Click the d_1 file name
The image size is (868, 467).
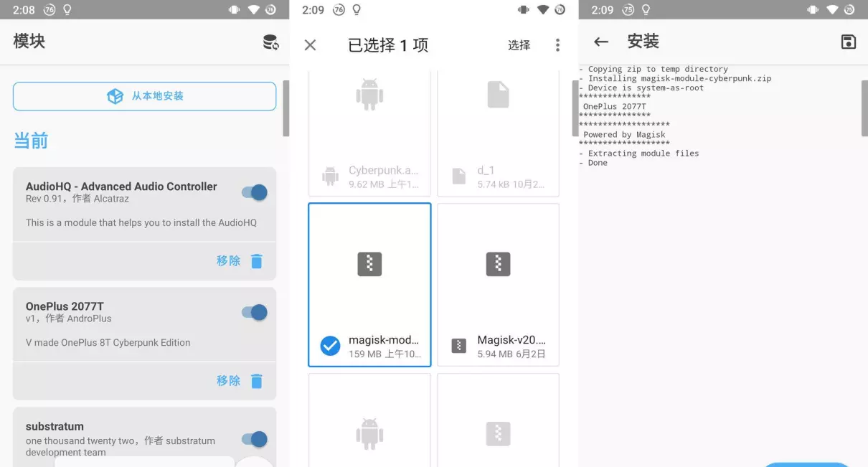(x=486, y=171)
